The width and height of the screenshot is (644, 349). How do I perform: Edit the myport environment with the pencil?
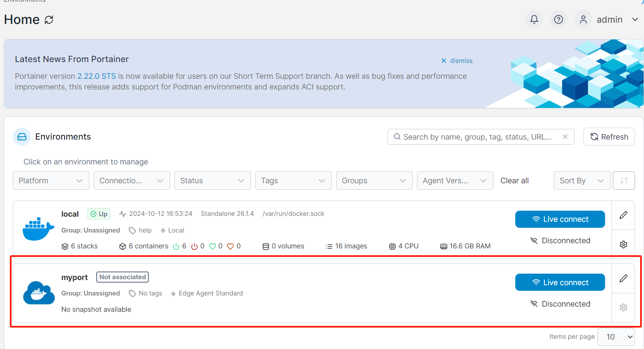(623, 278)
